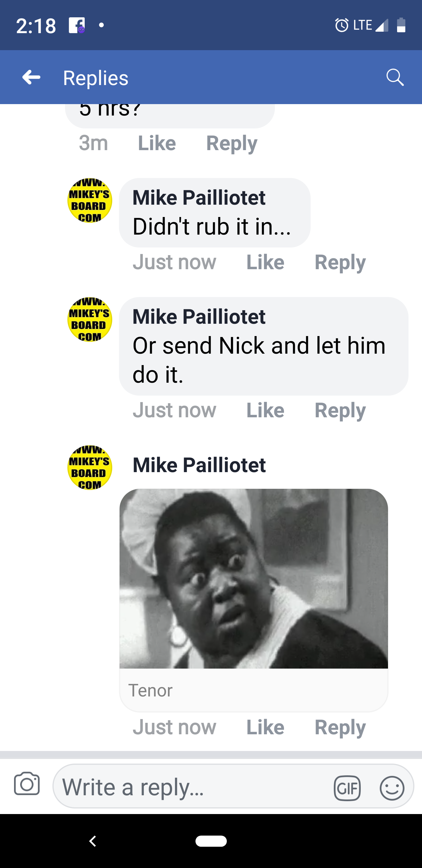The width and height of the screenshot is (422, 868).
Task: Tap the back arrow in Replies header
Action: click(x=31, y=77)
